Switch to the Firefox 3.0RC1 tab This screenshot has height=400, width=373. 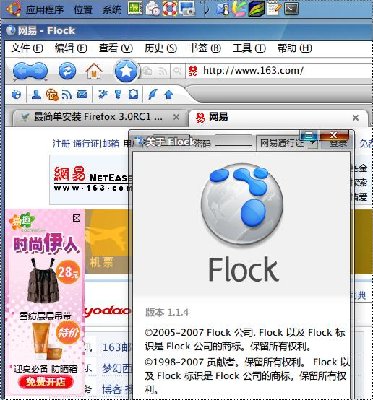click(x=99, y=117)
